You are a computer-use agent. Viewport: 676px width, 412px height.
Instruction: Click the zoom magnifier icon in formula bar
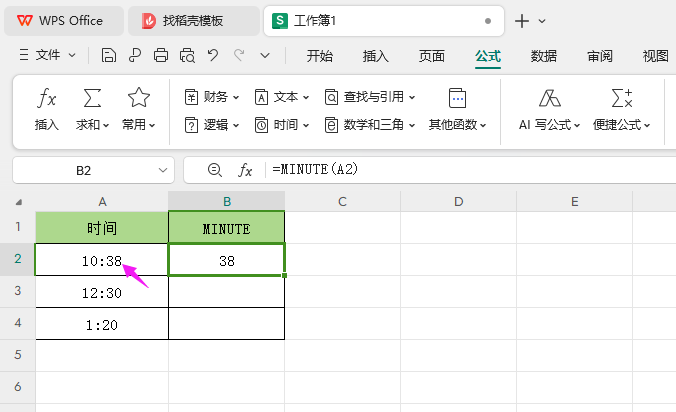(x=214, y=170)
